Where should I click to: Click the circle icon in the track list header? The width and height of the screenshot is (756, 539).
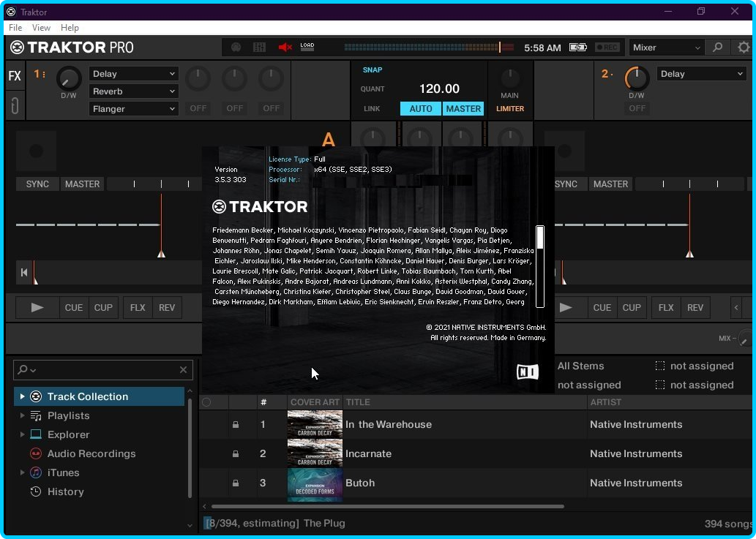point(206,402)
